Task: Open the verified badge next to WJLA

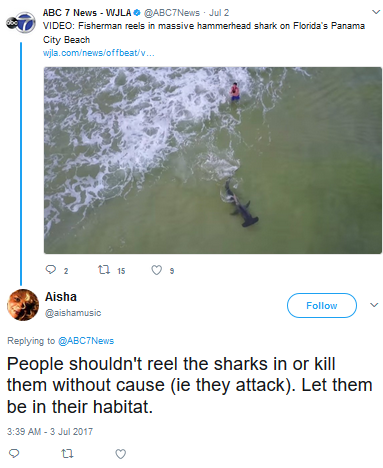Action: pos(136,13)
